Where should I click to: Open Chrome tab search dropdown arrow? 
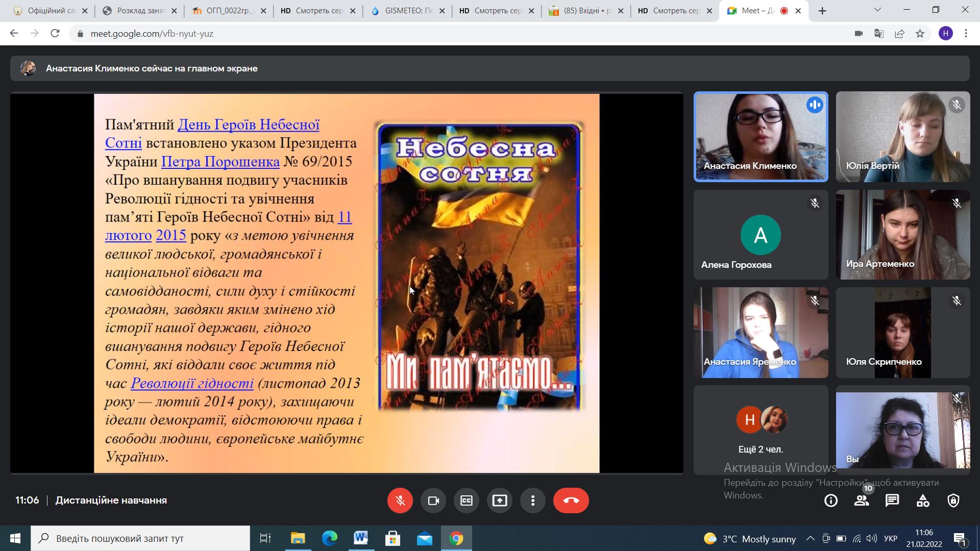[x=878, y=10]
